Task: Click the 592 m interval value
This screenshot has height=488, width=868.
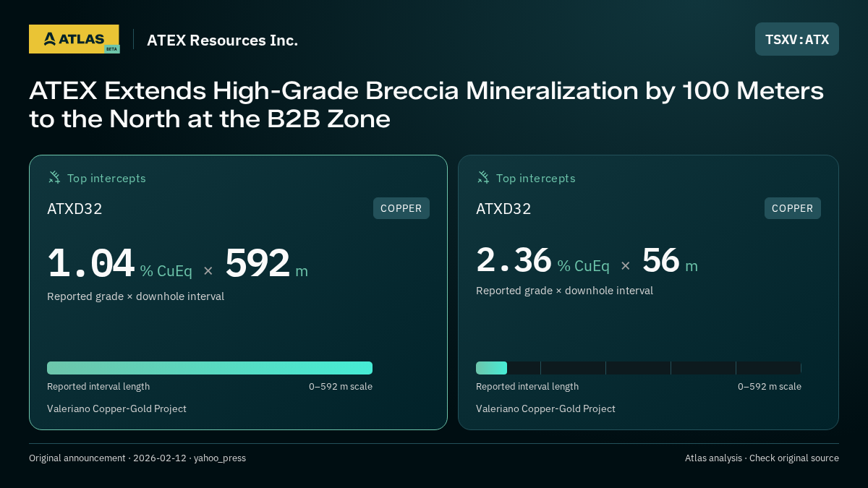Action: pyautogui.click(x=258, y=263)
